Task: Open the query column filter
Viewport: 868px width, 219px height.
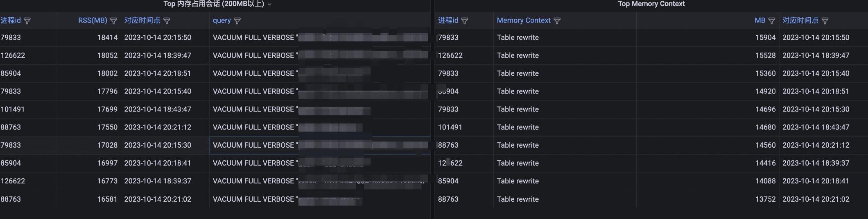Action: (237, 21)
